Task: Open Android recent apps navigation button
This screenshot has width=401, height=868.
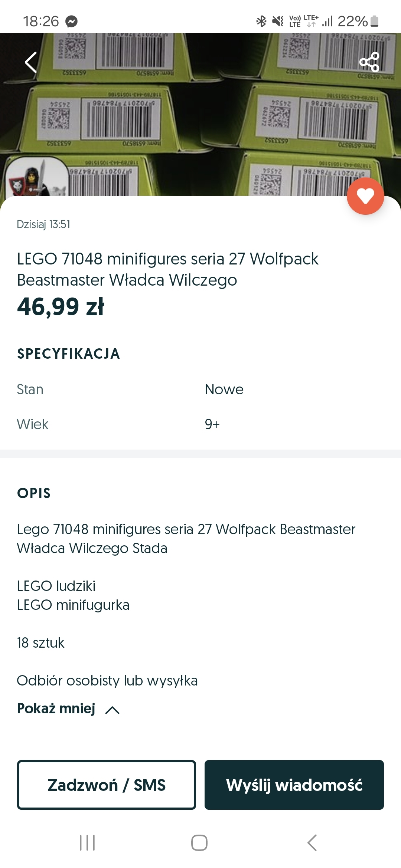Action: click(87, 842)
